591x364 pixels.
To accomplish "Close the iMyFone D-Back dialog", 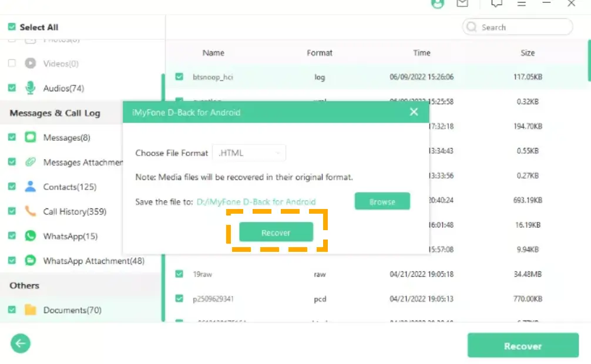I will [x=414, y=112].
